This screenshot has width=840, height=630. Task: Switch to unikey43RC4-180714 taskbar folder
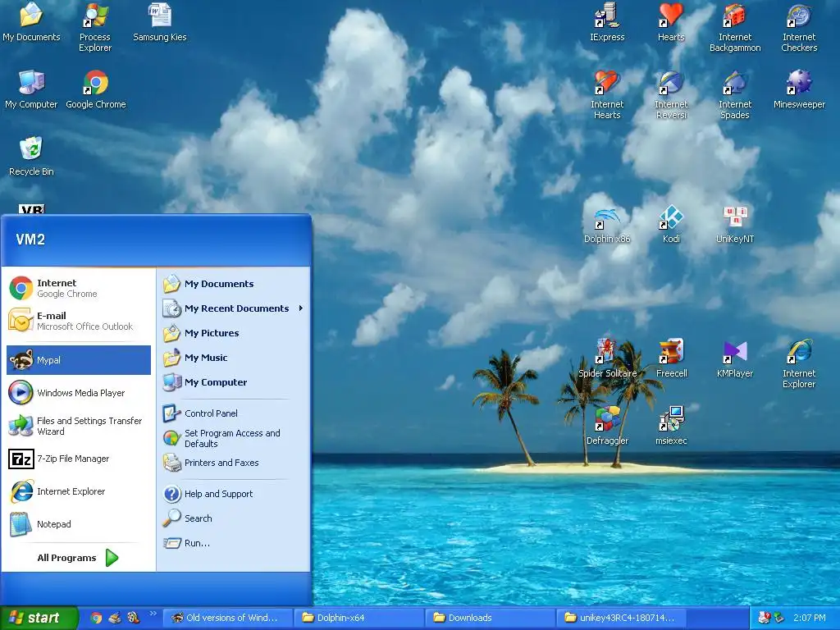pos(622,618)
